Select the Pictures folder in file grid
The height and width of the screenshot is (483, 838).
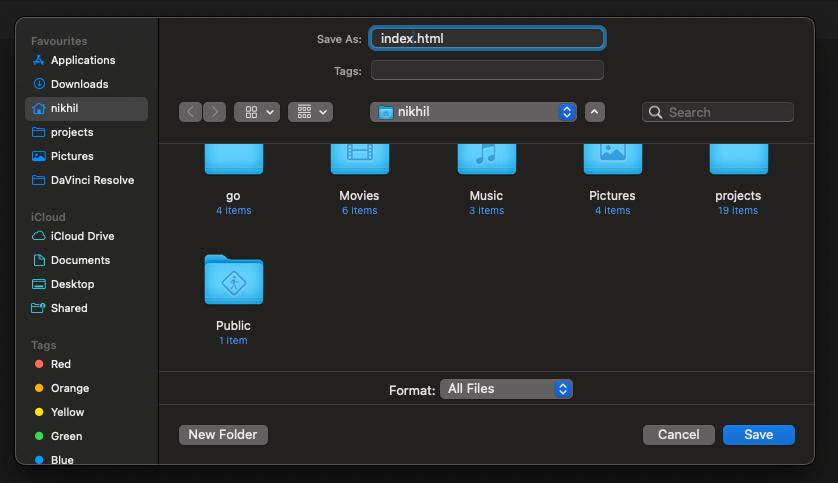(612, 160)
